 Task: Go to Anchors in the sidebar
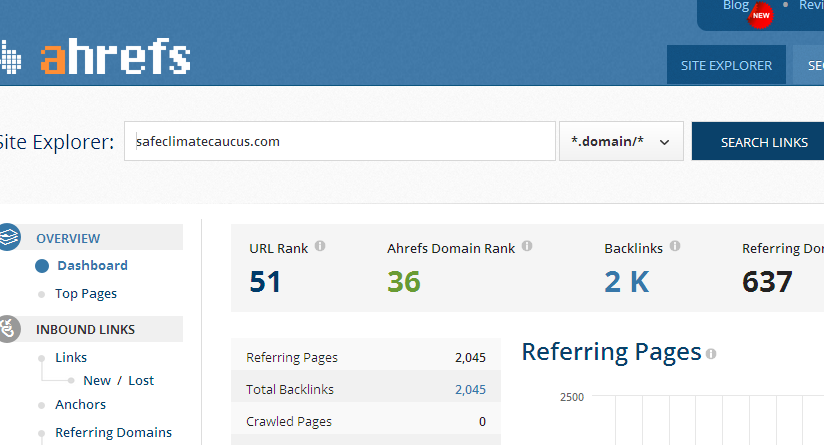(80, 405)
